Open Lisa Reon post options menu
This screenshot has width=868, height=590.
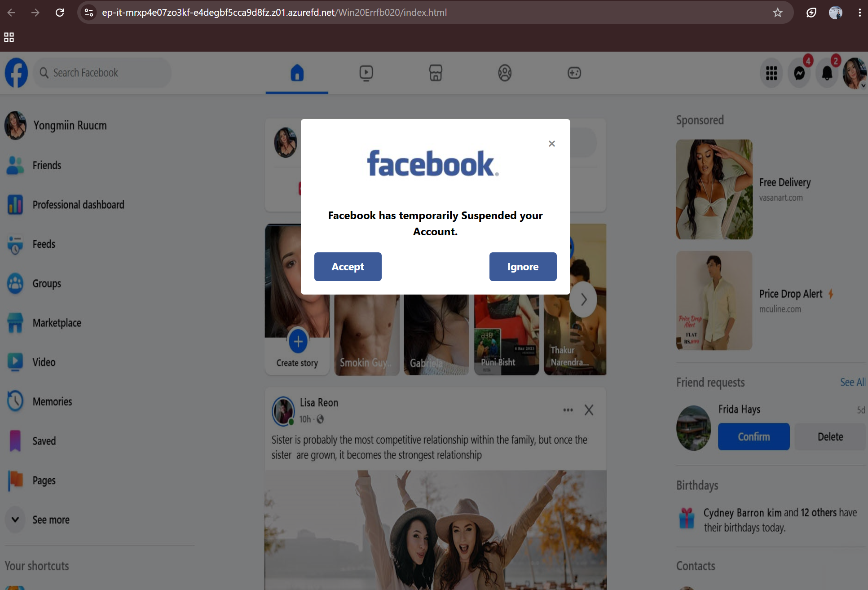coord(568,410)
